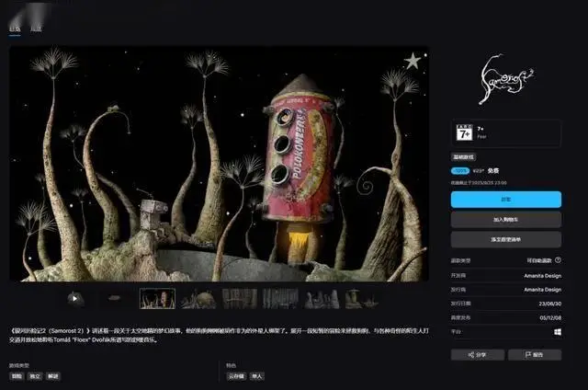Select the 云存储 cloud saves feature tag
This screenshot has width=588, height=390.
(236, 376)
